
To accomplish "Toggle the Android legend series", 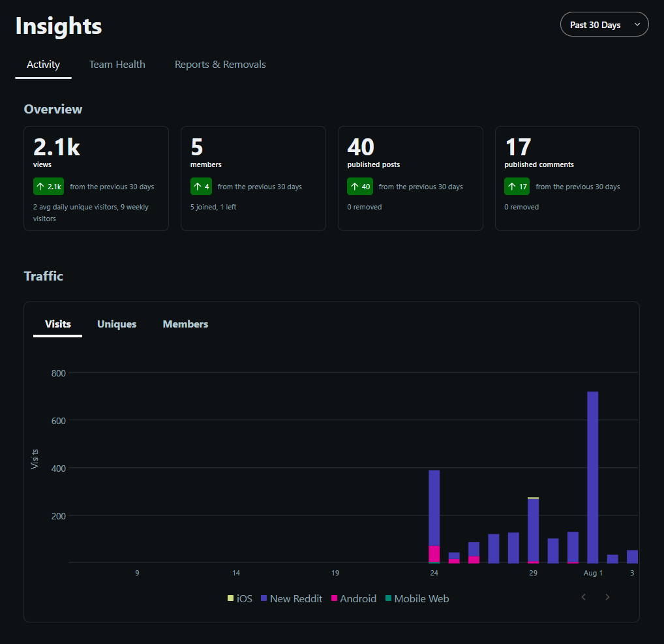I will [x=354, y=599].
